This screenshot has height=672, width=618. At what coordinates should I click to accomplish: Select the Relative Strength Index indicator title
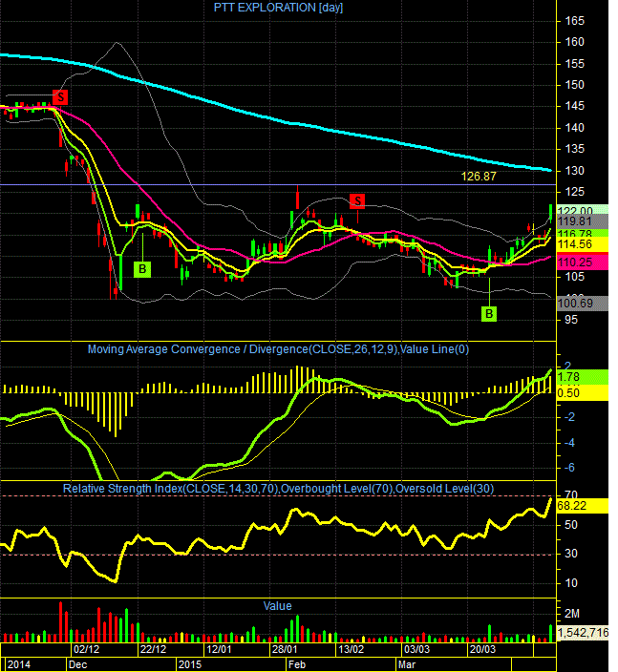(x=278, y=489)
